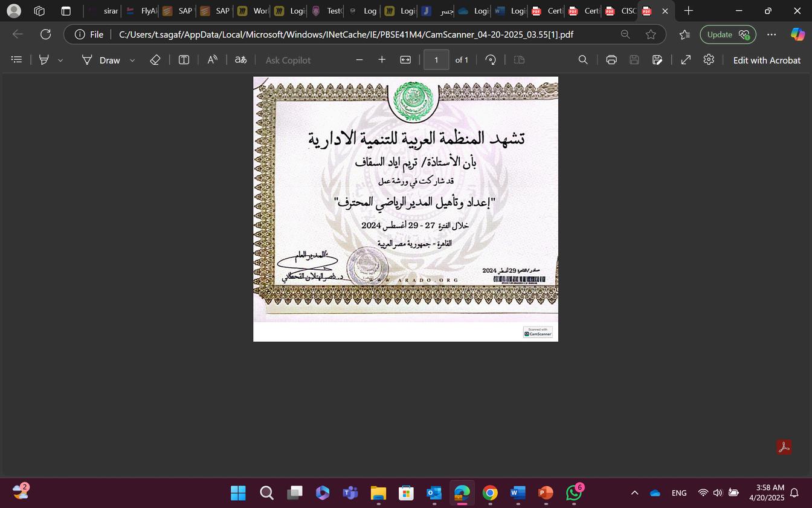The image size is (812, 508).
Task: Open the Favorites list
Action: point(685,34)
